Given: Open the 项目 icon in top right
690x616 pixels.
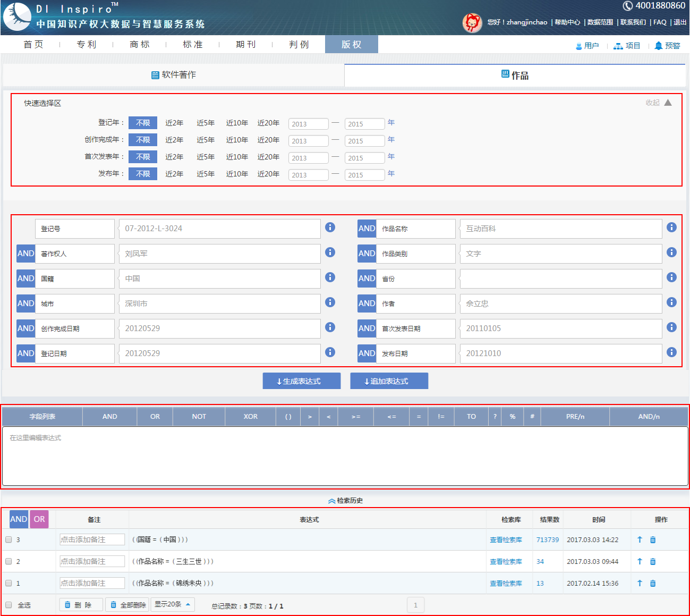Looking at the screenshot, I should coord(618,46).
